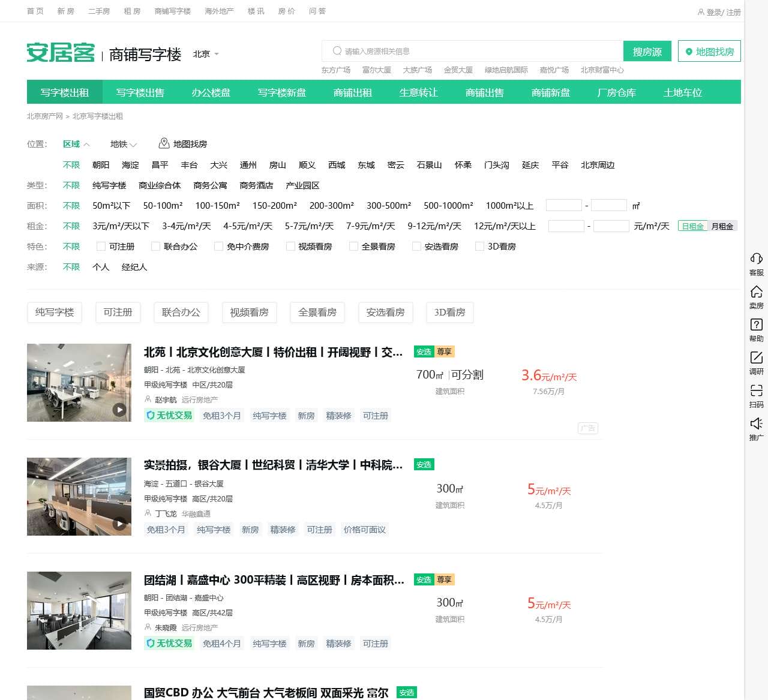Filter by 朝阳 district
Image resolution: width=768 pixels, height=700 pixels.
(x=101, y=165)
